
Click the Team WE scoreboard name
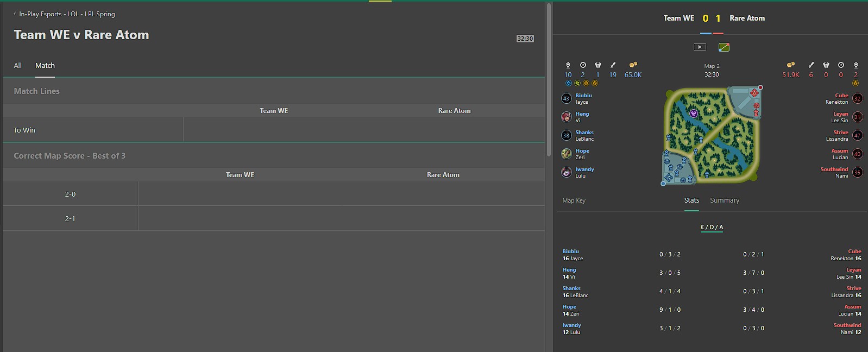(x=678, y=18)
